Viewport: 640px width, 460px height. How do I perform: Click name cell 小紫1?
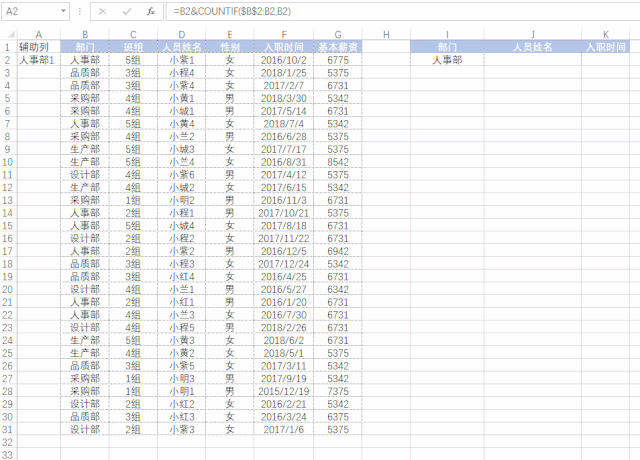click(x=182, y=60)
